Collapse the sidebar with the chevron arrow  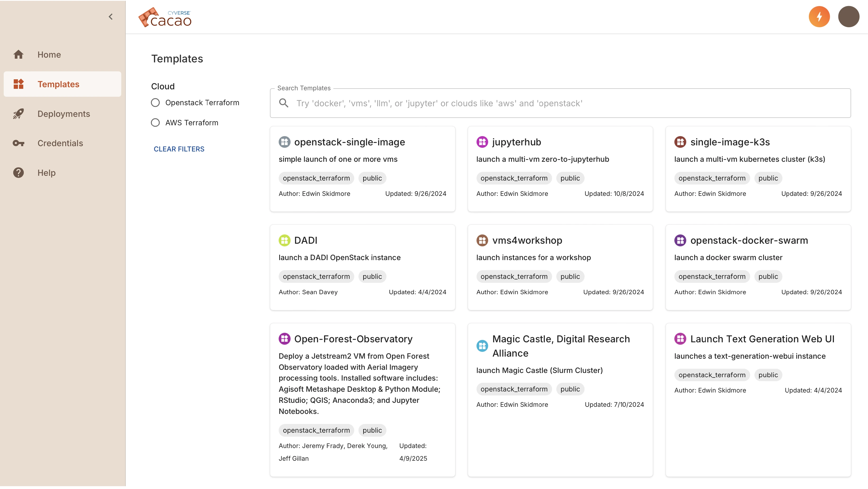click(x=110, y=17)
